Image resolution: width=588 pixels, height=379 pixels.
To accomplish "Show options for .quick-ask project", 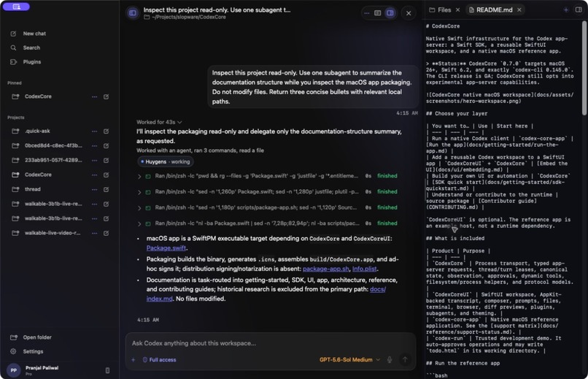I will pyautogui.click(x=94, y=131).
